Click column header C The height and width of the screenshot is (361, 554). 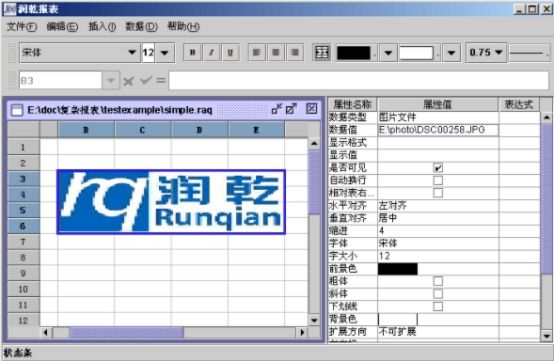(143, 130)
